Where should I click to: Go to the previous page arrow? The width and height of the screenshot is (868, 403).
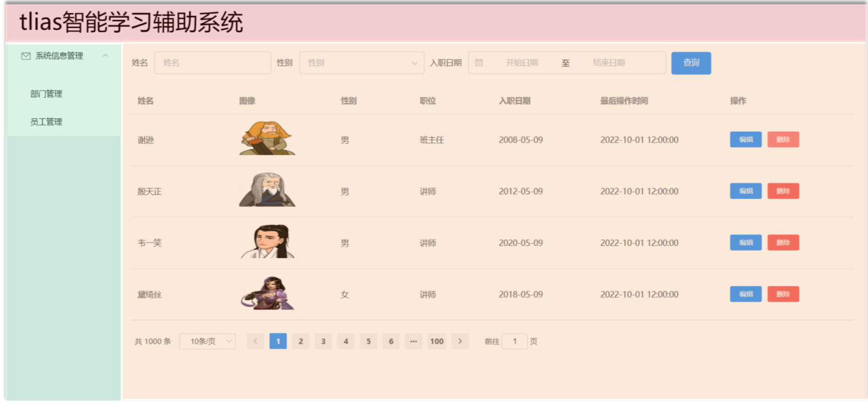tap(255, 341)
